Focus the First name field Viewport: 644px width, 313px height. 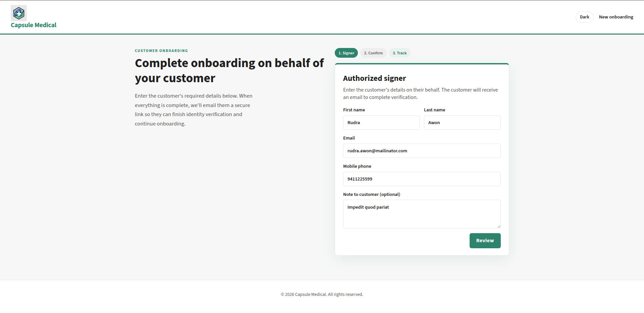pyautogui.click(x=381, y=123)
